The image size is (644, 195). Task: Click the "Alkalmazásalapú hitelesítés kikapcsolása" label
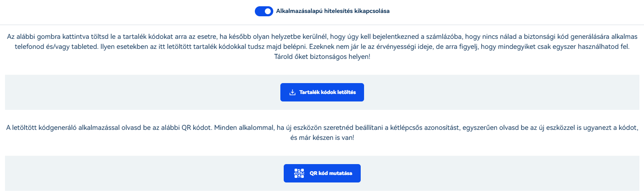coord(333,11)
